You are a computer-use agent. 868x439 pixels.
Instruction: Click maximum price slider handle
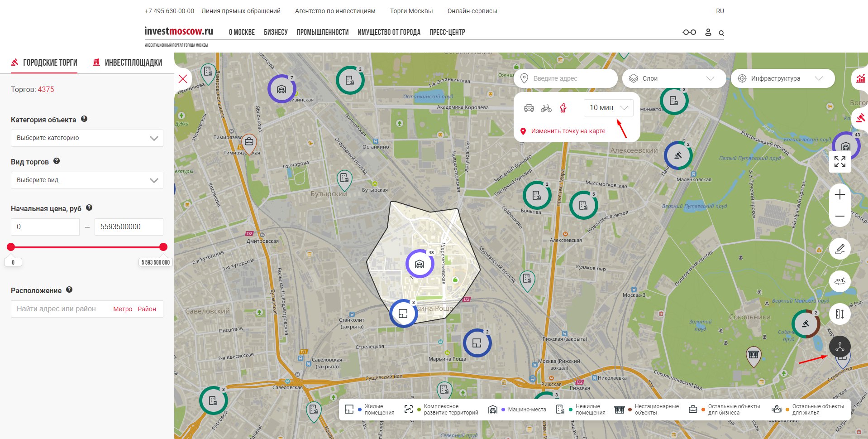(163, 247)
